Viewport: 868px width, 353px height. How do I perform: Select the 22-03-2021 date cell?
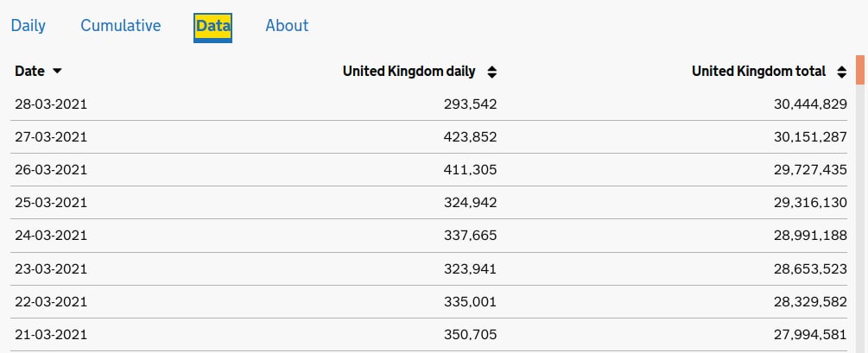(51, 302)
